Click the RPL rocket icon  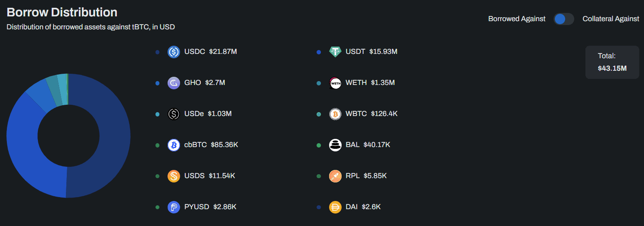(x=335, y=176)
